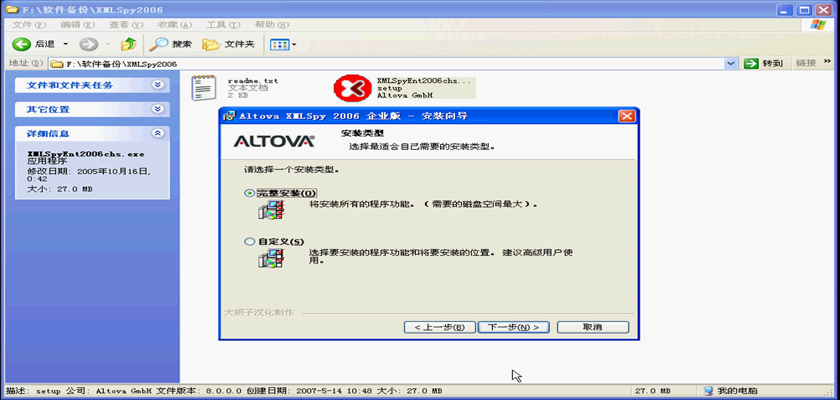The height and width of the screenshot is (400, 840).
Task: Select the 完整安装 radio button
Action: [249, 193]
